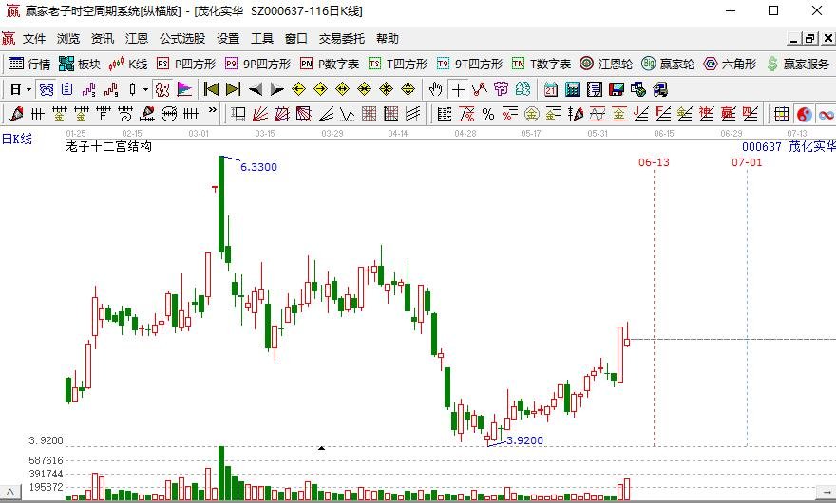Image resolution: width=836 pixels, height=504 pixels.
Task: Open 赢家服务 service link
Action: (798, 64)
